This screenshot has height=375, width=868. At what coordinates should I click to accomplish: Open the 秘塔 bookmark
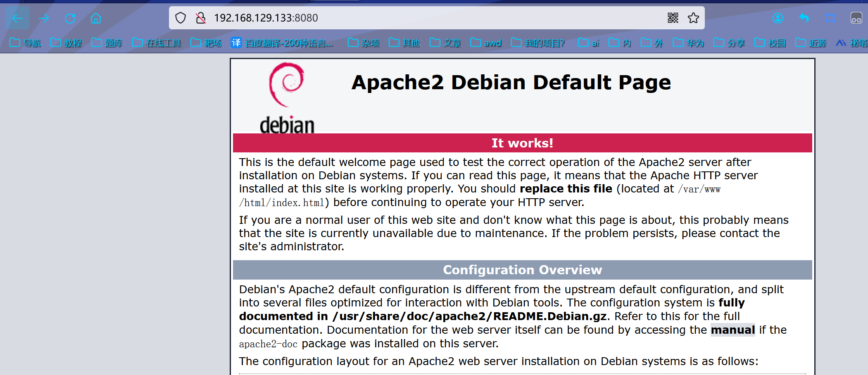(852, 43)
